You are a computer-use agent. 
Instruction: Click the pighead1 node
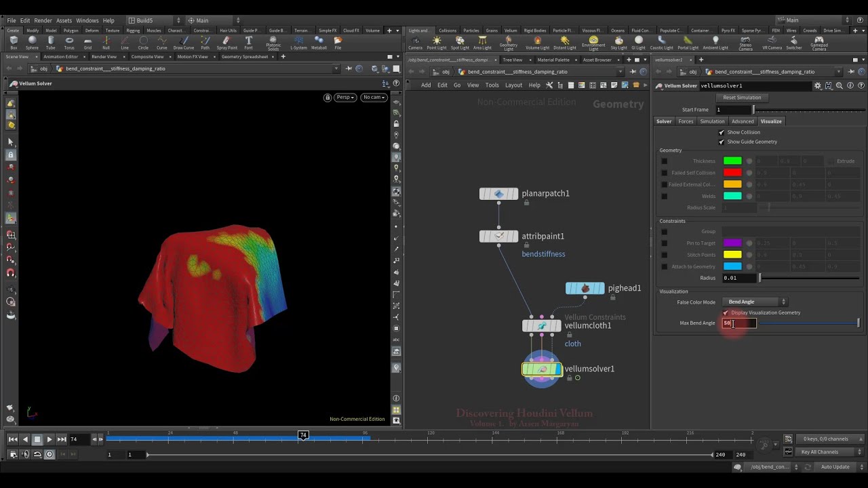[585, 289]
